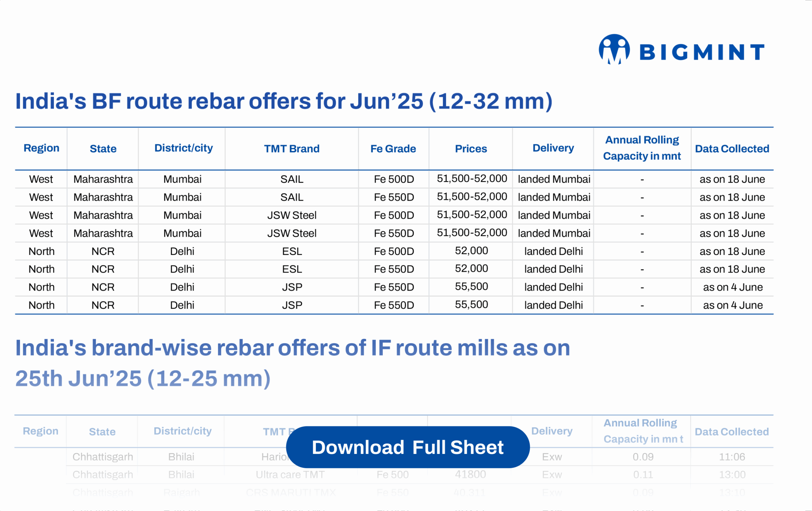
Task: Click the District/city column header
Action: [183, 148]
